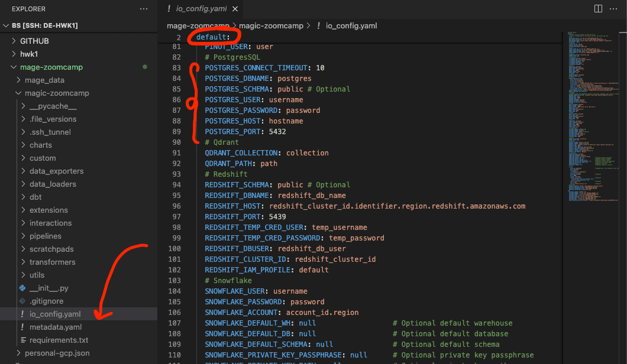Image resolution: width=627 pixels, height=364 pixels.
Task: Expand the .file_versions folder
Action: 23,119
